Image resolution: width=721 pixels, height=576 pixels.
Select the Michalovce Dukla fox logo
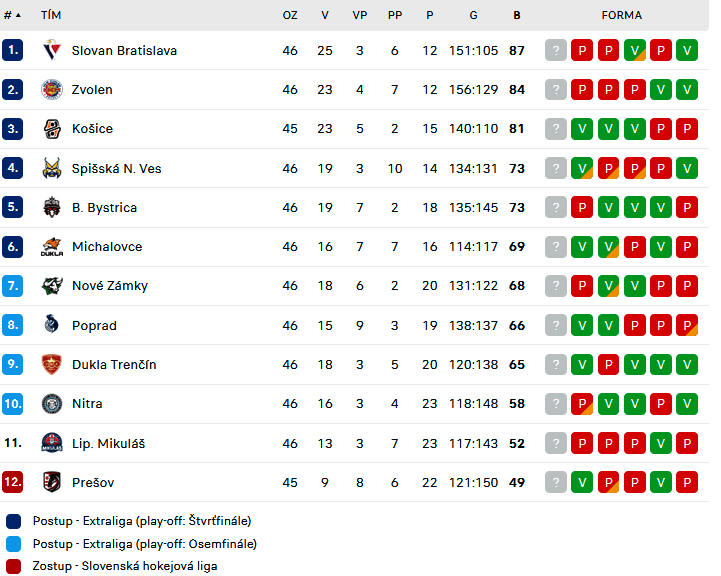[x=52, y=247]
